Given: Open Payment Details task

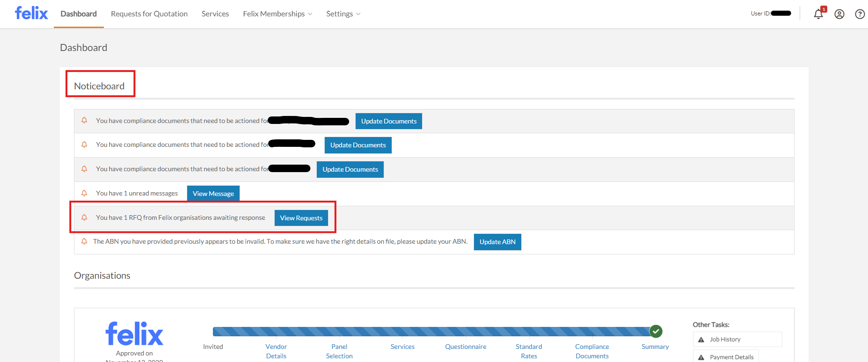Looking at the screenshot, I should pos(726,357).
